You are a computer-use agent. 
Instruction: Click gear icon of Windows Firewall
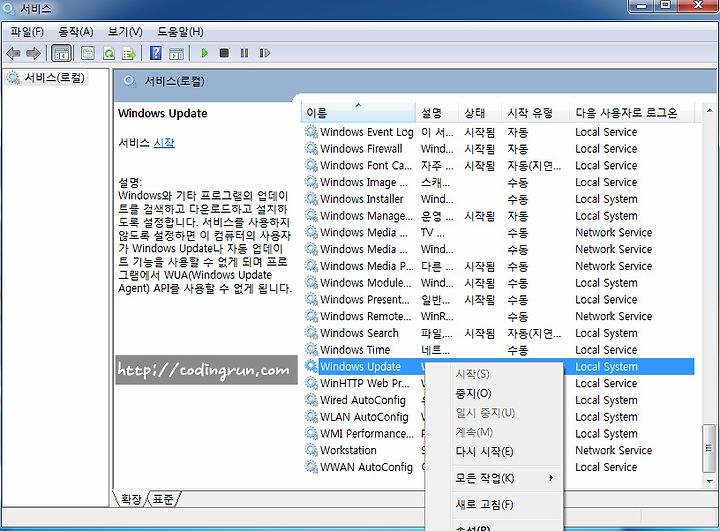tap(311, 148)
